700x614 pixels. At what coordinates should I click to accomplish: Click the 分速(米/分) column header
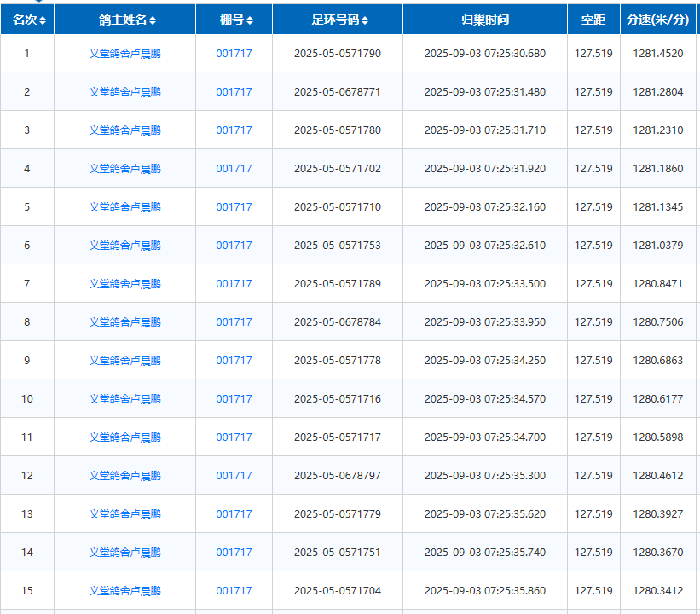[657, 20]
